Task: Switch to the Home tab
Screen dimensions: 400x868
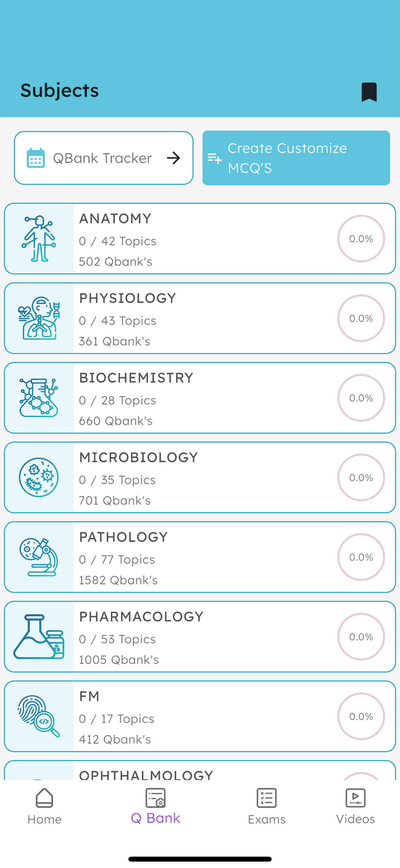Action: point(44,806)
